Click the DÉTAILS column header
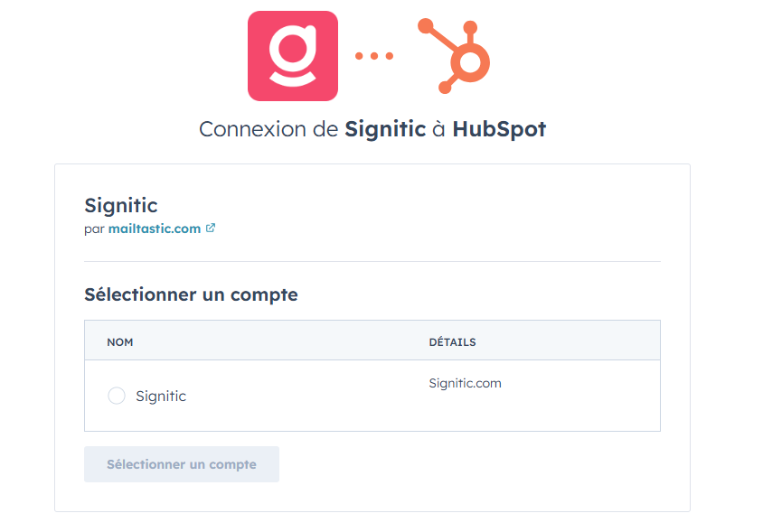Image resolution: width=763 pixels, height=532 pixels. tap(452, 342)
